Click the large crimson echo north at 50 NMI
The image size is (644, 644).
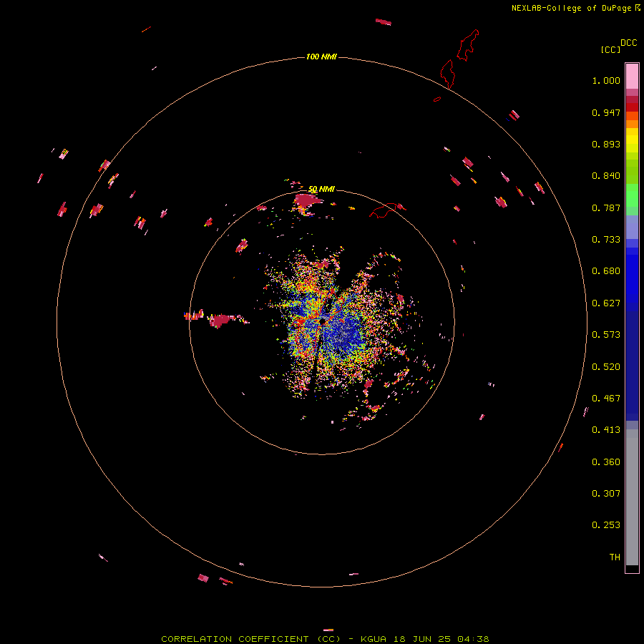(306, 202)
